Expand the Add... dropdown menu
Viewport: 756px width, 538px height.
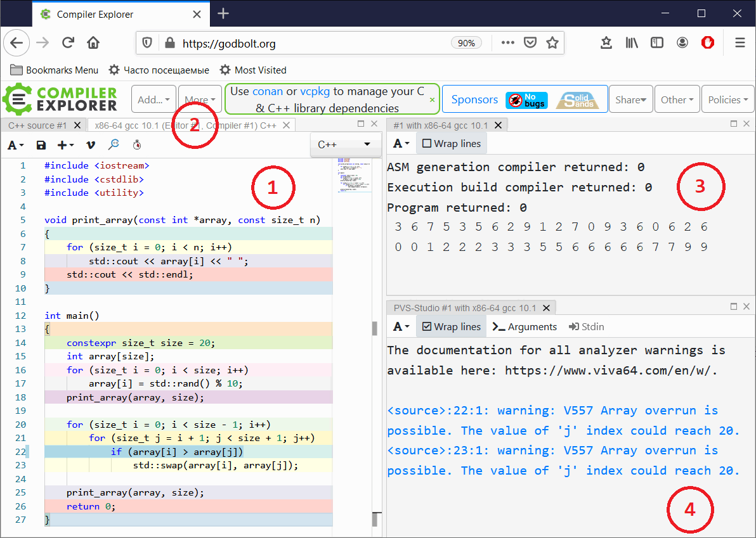point(153,99)
